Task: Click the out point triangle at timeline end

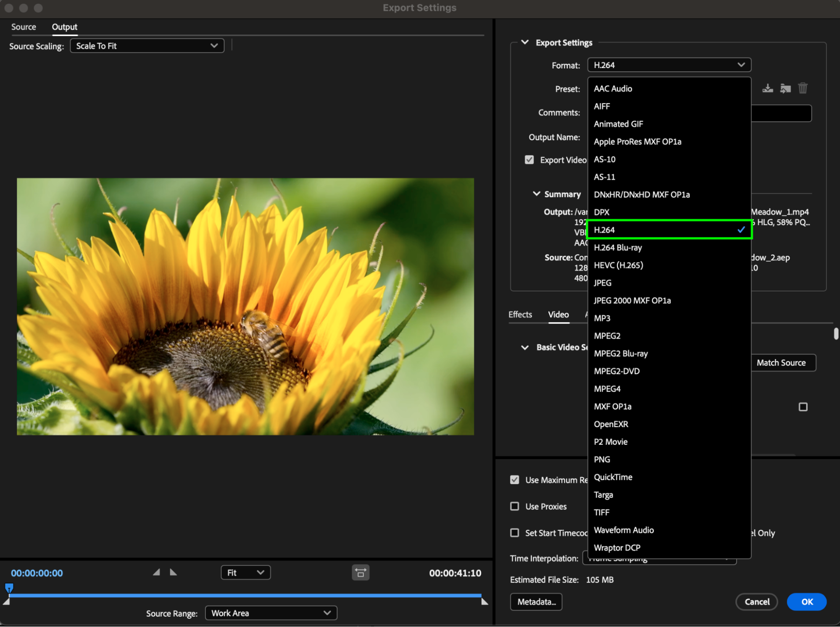Action: click(x=484, y=601)
